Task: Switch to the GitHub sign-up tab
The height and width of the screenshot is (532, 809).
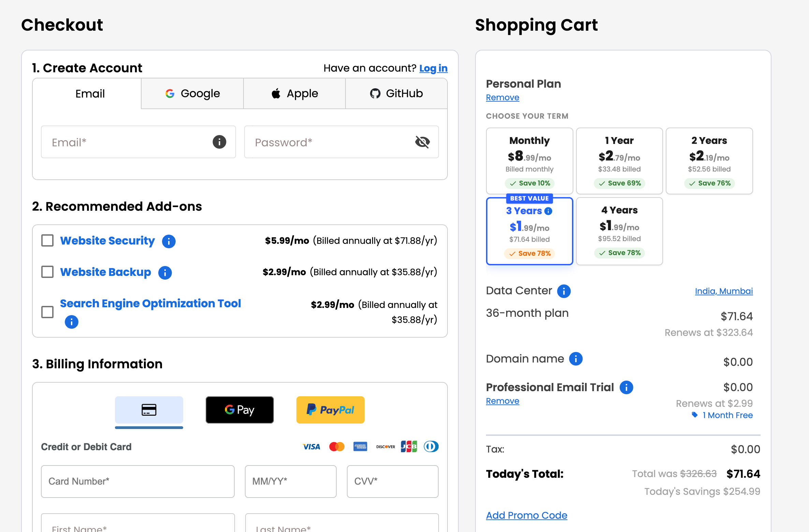Action: [x=396, y=94]
